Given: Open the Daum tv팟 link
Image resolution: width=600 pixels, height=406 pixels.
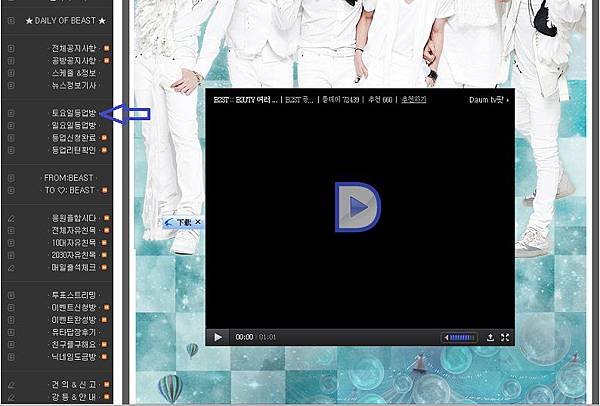Looking at the screenshot, I should [489, 100].
